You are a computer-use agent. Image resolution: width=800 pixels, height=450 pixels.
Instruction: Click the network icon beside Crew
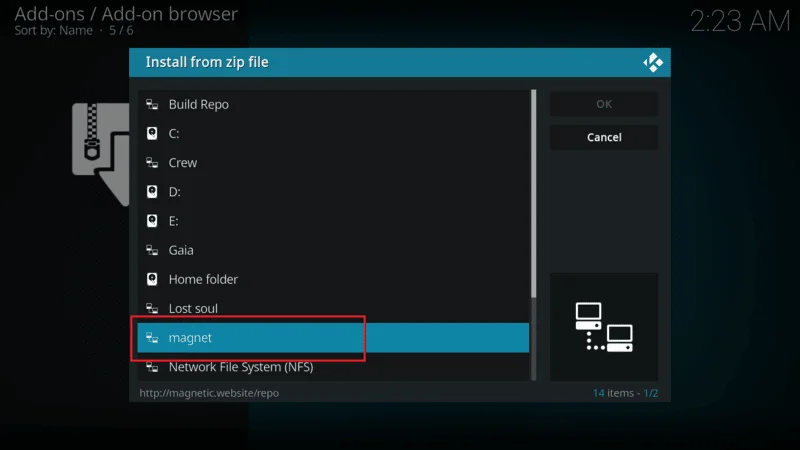click(152, 162)
